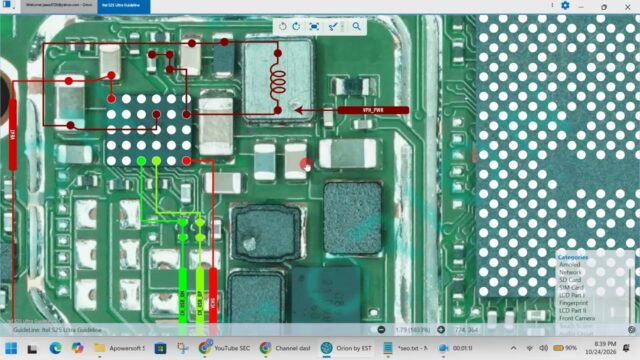The image size is (640, 360).
Task: Select the Itel S25 Ultra Guideline tab
Action: point(124,6)
